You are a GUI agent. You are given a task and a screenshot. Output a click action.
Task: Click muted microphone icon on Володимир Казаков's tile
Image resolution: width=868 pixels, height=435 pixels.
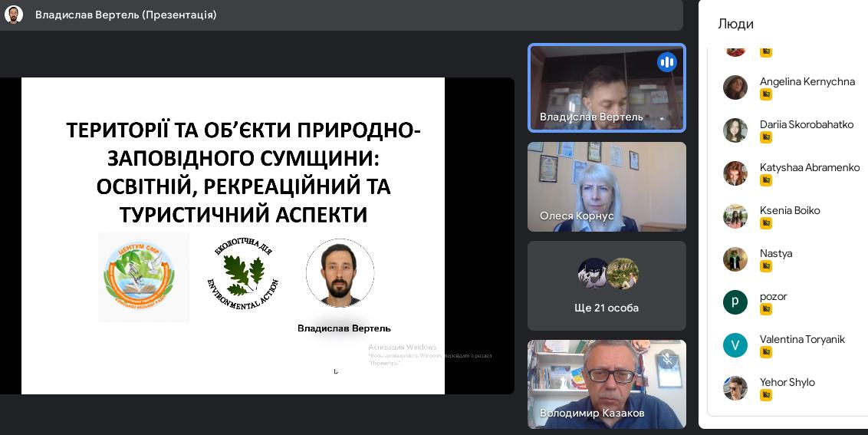[667, 358]
